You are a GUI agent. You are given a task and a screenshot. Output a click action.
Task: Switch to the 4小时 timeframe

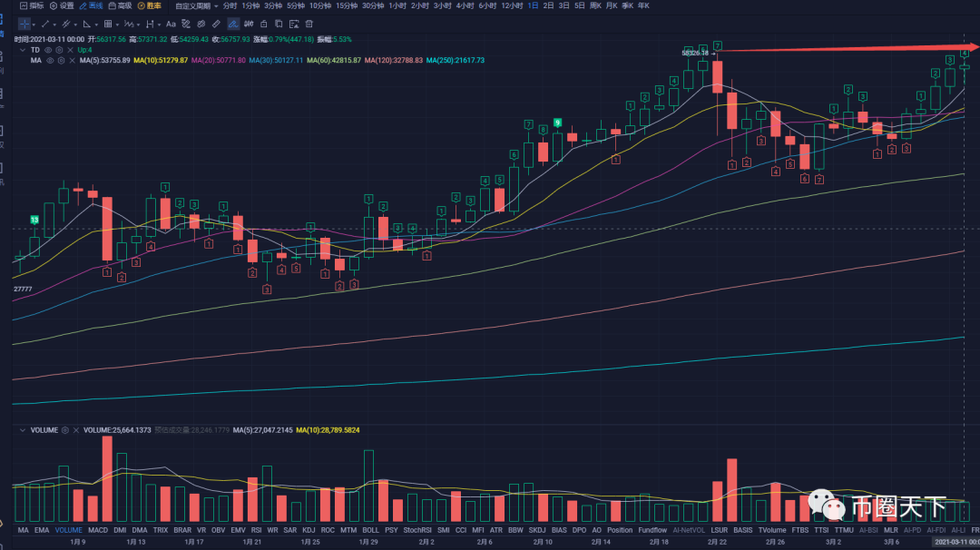(x=465, y=5)
